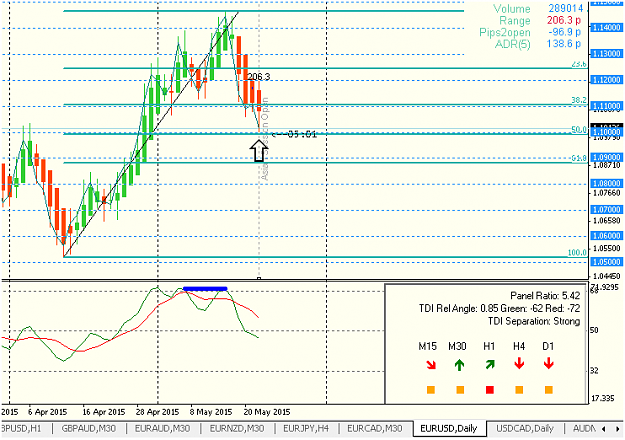Click the 1.06000 price level tag
Image resolution: width=625 pixels, height=440 pixels.
tap(607, 236)
